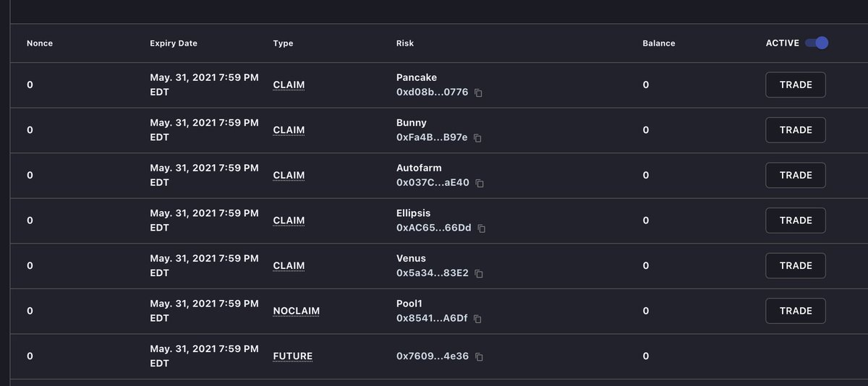The height and width of the screenshot is (386, 868).
Task: Copy the Autofarm address 0x037C...aE40
Action: (480, 184)
